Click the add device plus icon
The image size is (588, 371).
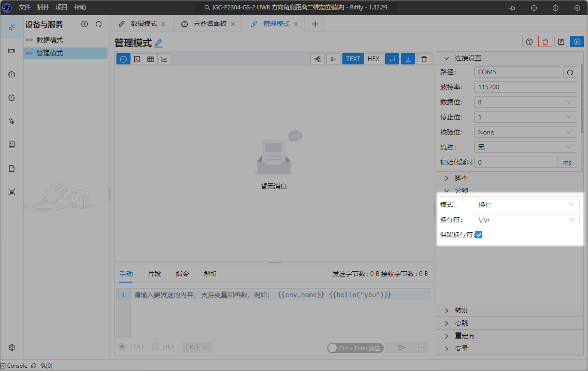pyautogui.click(x=85, y=24)
